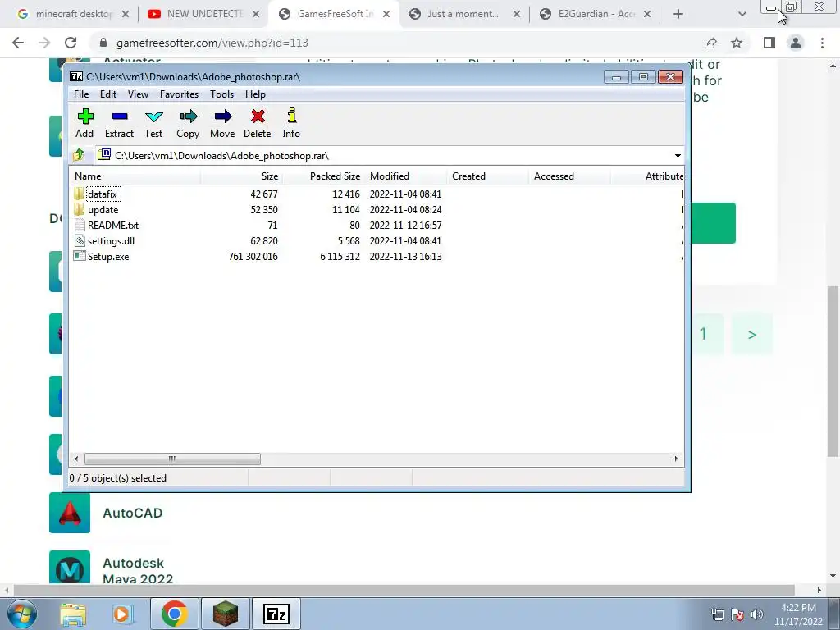Select the settings.dll file icon
Screen dimensions: 840x630
[80, 240]
